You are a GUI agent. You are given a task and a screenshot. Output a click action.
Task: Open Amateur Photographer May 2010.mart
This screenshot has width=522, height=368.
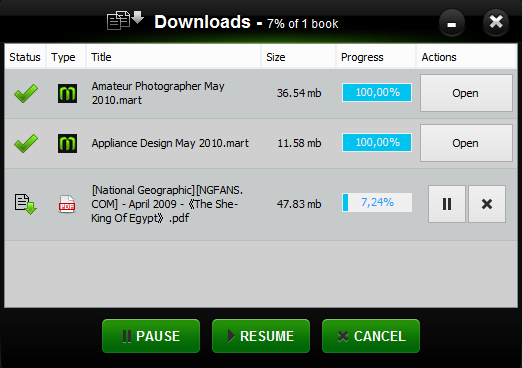pos(466,93)
